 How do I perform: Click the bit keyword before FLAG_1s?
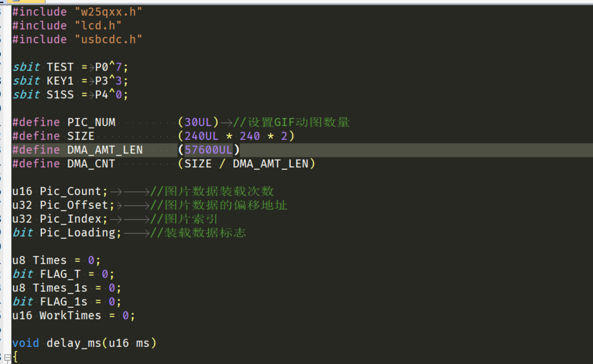[x=23, y=302]
